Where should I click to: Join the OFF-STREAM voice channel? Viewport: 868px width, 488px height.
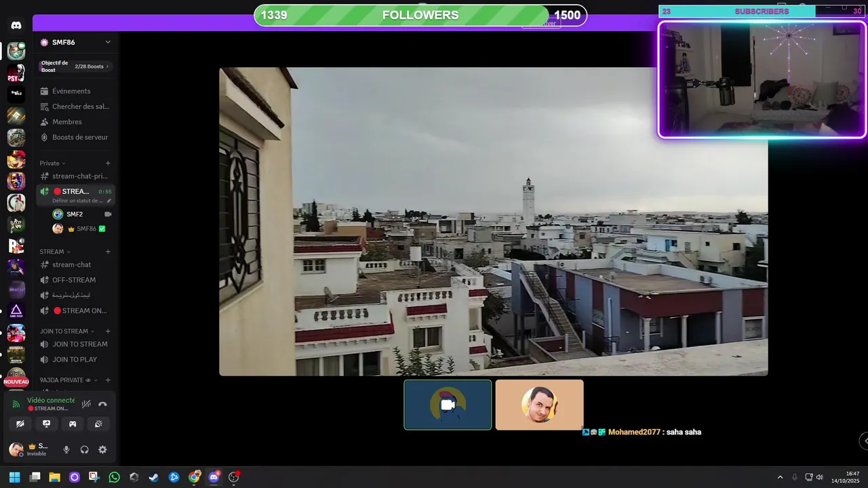pyautogui.click(x=75, y=280)
